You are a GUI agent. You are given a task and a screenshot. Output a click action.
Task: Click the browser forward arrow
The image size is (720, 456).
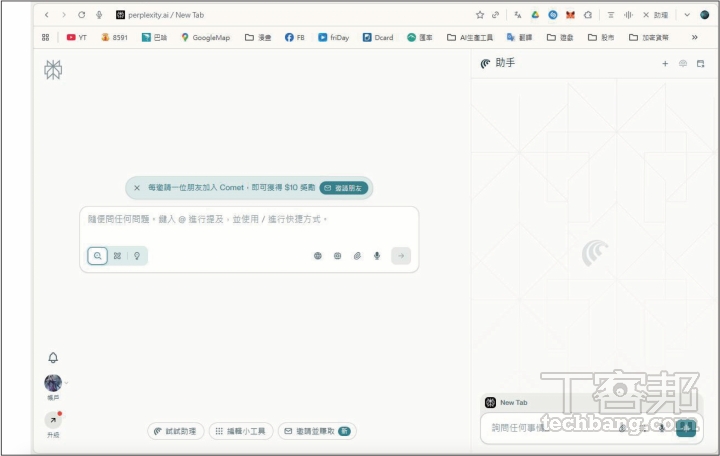[64, 15]
